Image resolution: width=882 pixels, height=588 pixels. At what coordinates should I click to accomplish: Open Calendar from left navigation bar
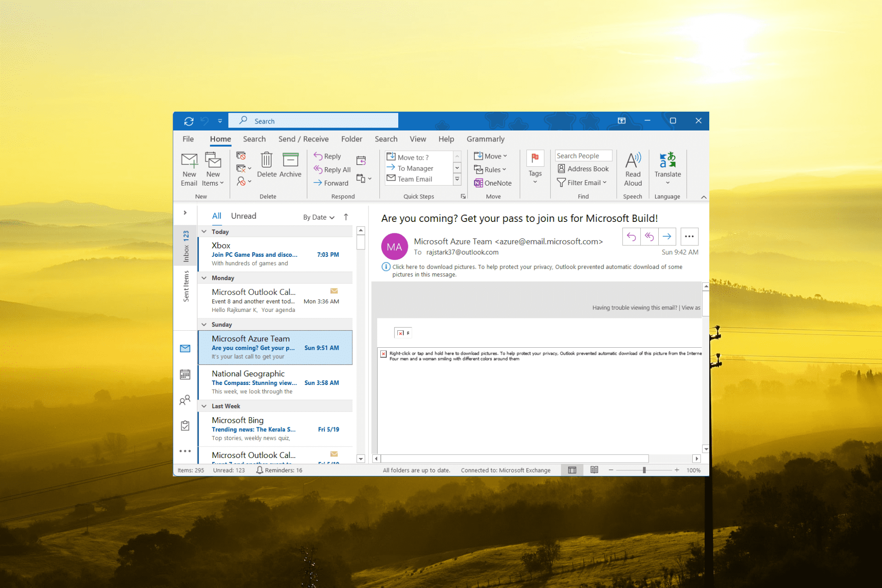coord(185,374)
